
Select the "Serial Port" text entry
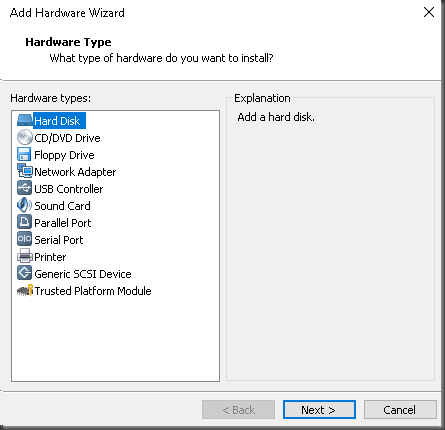(59, 240)
